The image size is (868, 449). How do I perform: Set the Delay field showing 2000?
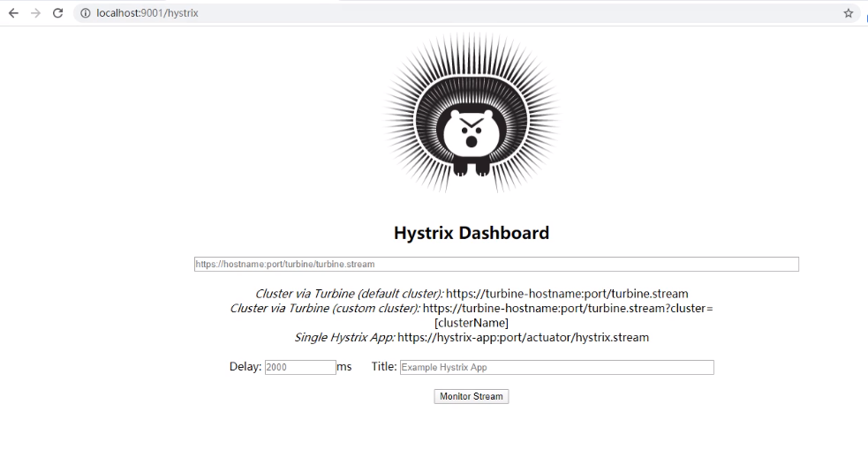click(300, 367)
